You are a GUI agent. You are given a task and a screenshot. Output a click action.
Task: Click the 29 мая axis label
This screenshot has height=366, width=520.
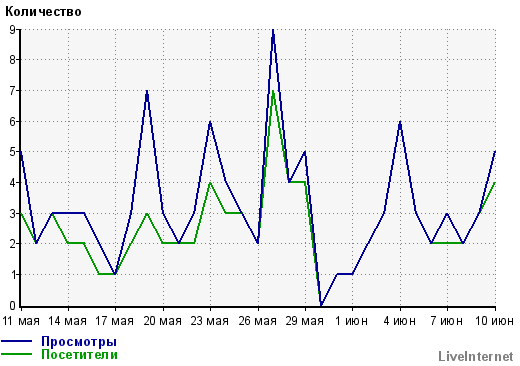click(305, 321)
